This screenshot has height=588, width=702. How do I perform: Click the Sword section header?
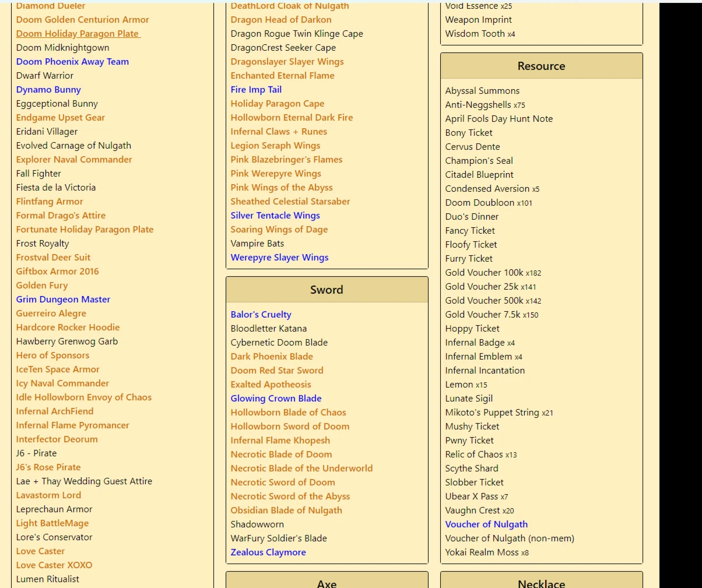[x=327, y=290]
